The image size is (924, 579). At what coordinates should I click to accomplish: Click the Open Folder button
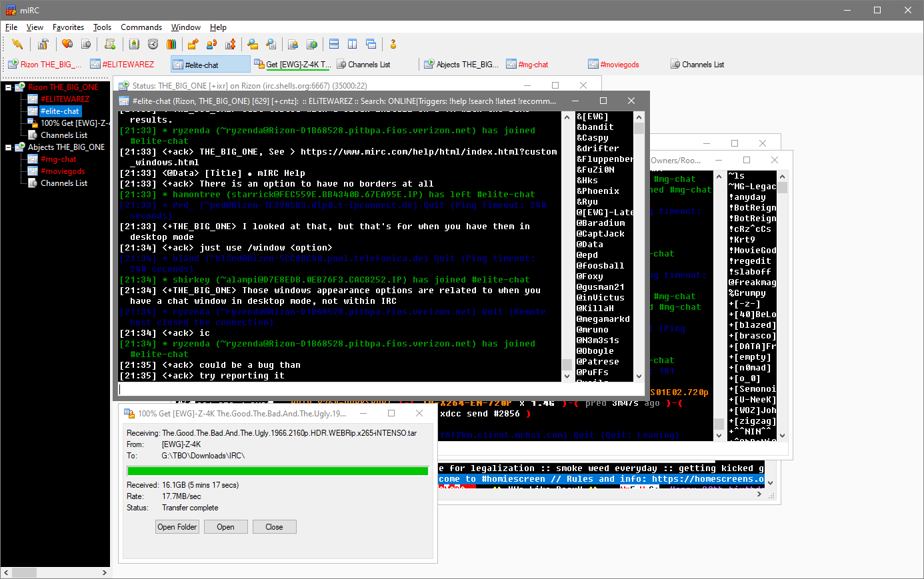point(177,527)
